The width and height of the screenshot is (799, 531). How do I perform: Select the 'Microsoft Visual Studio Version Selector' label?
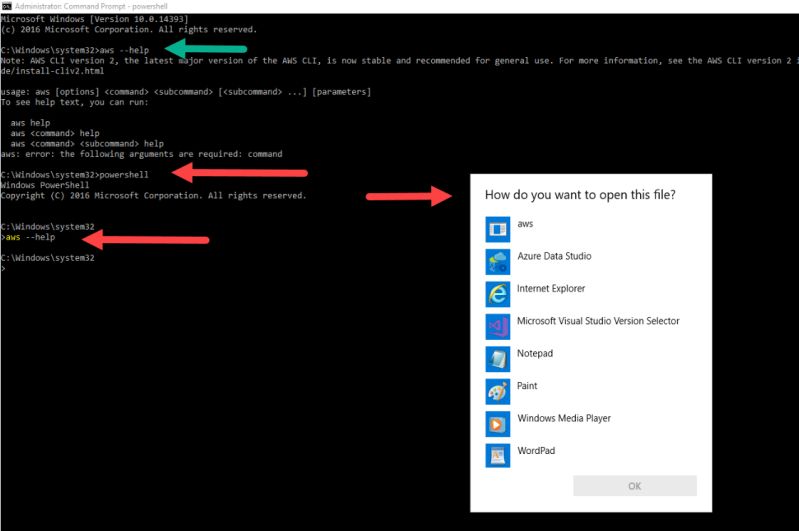tap(598, 321)
